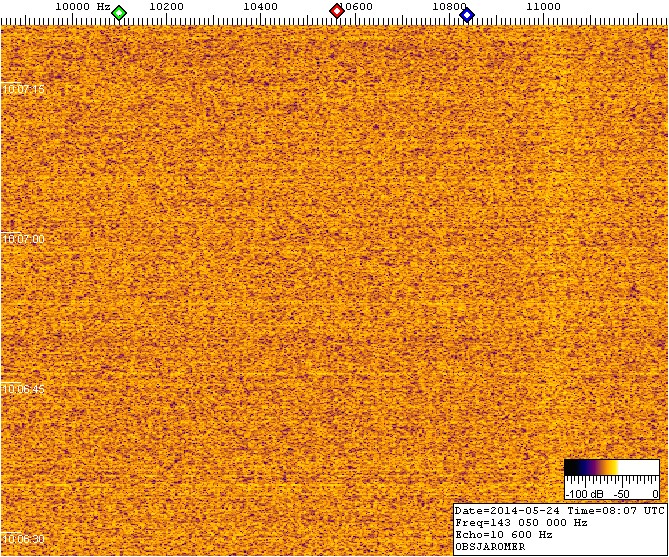Screen dimensions: 669x557
Task: Click the 10:06:45 time marker
Action: click(x=25, y=388)
